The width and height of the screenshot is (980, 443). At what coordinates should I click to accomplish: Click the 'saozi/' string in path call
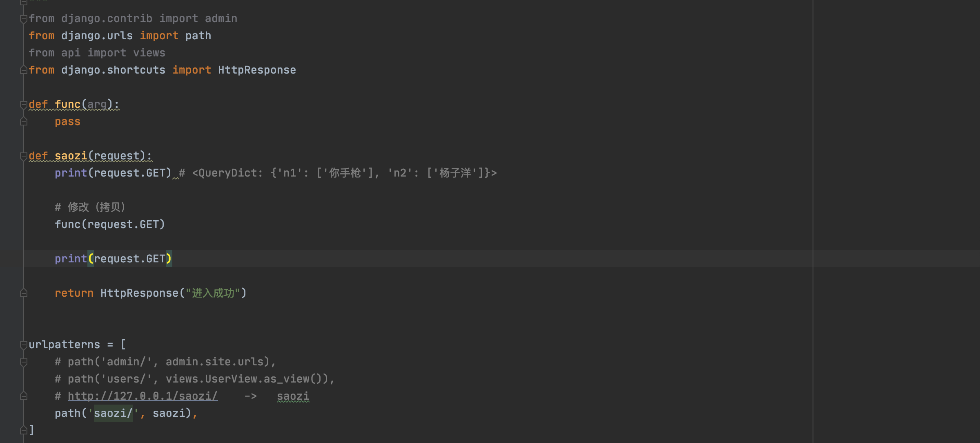click(113, 413)
